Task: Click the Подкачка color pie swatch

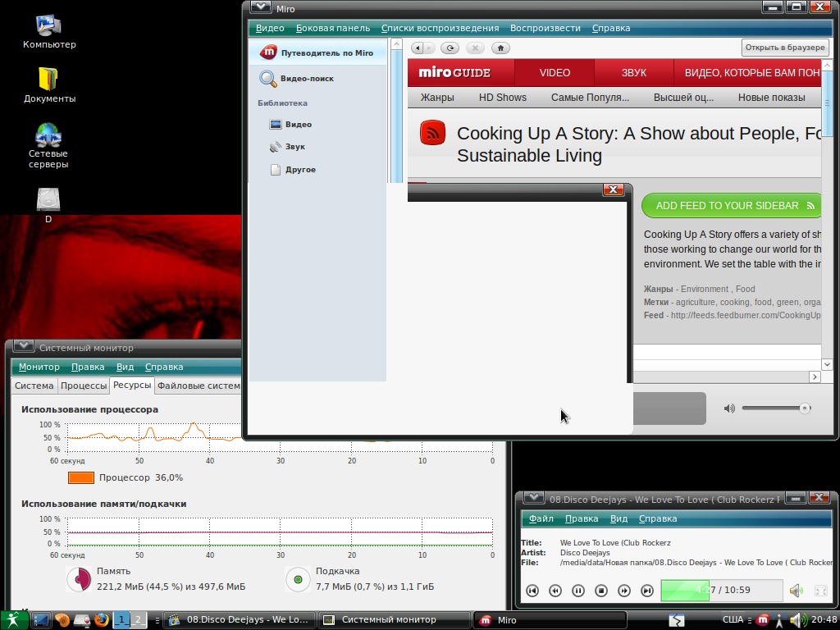Action: click(x=298, y=579)
